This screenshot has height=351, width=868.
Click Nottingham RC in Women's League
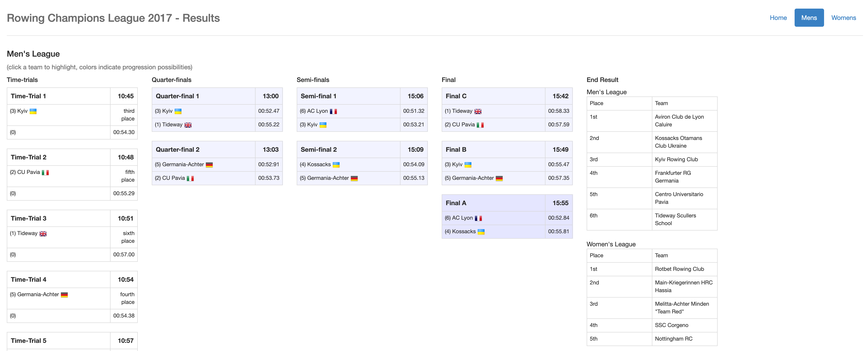pos(674,339)
